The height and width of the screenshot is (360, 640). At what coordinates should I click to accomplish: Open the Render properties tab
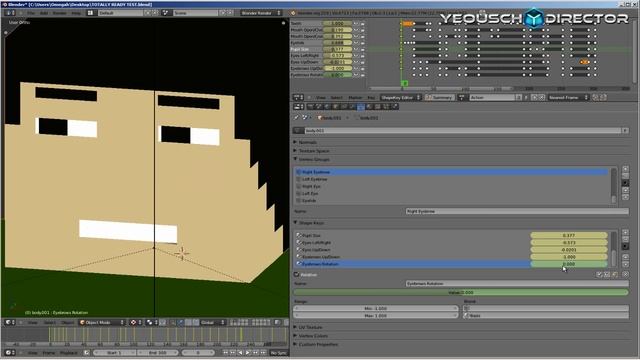pyautogui.click(x=311, y=107)
